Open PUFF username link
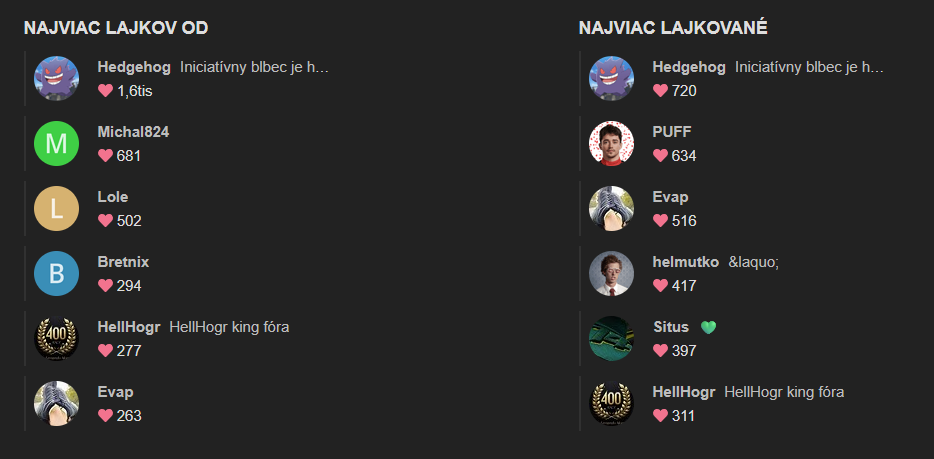 pyautogui.click(x=672, y=132)
